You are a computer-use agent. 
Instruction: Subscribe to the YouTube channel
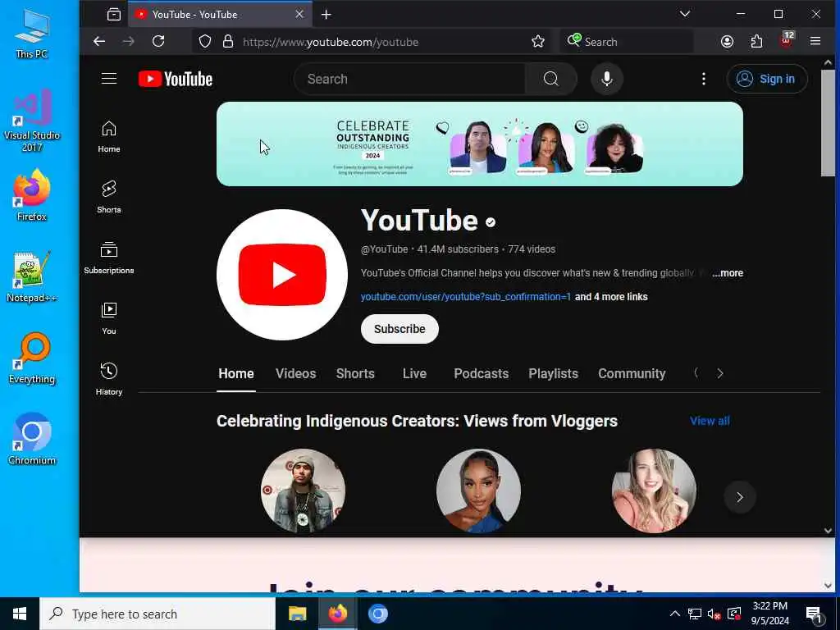[399, 329]
